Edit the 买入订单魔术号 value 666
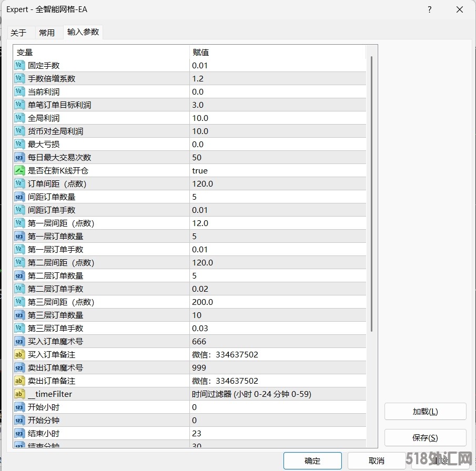 click(x=278, y=341)
